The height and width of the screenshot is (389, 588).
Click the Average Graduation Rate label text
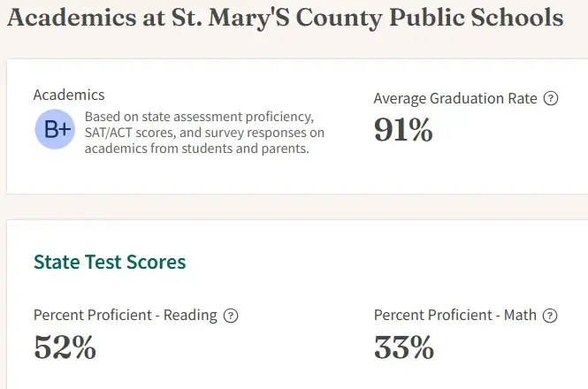click(455, 99)
